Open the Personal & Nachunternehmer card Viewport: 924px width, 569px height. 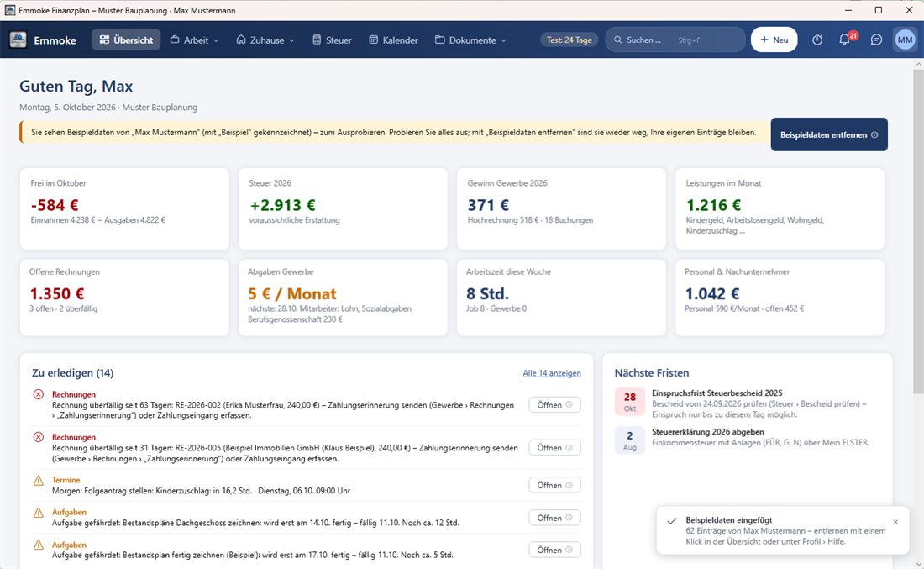click(x=780, y=298)
